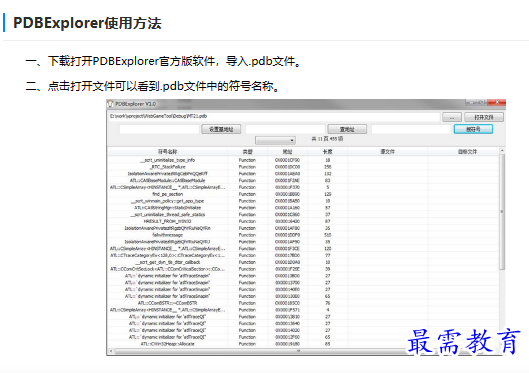Click the '...' browse button beside the path
This screenshot has width=529, height=373.
click(451, 117)
